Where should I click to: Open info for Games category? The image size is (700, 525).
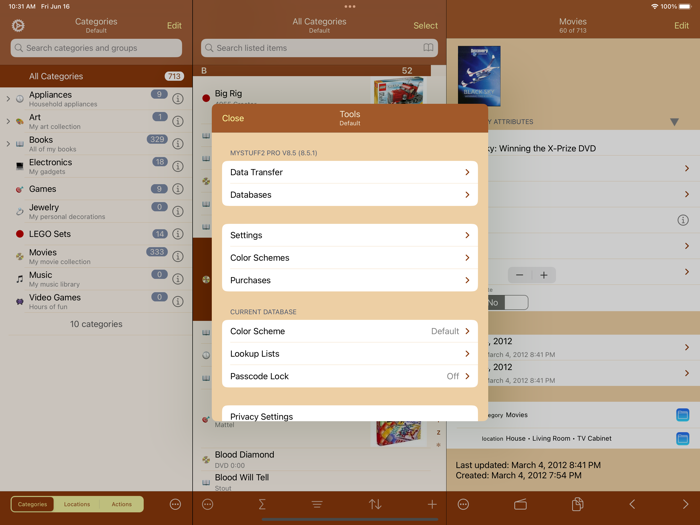[x=178, y=189]
